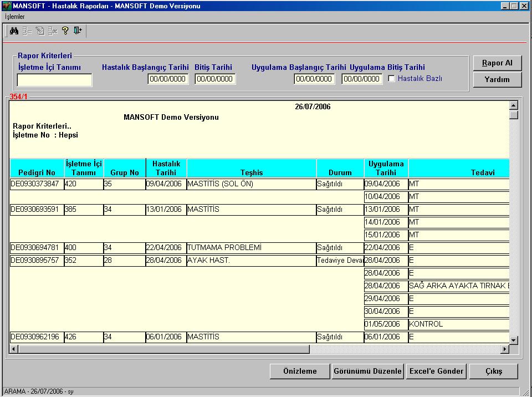
Task: Click the greyed delete-row toolbar icon
Action: (52, 31)
